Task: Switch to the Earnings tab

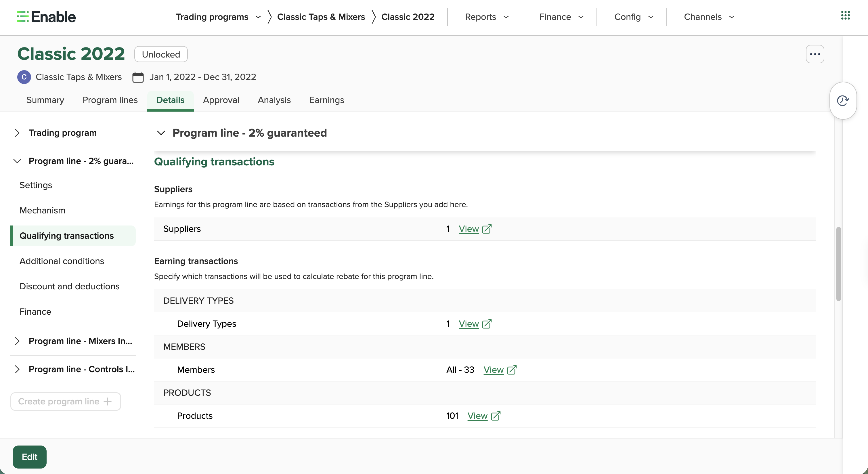Action: 326,100
